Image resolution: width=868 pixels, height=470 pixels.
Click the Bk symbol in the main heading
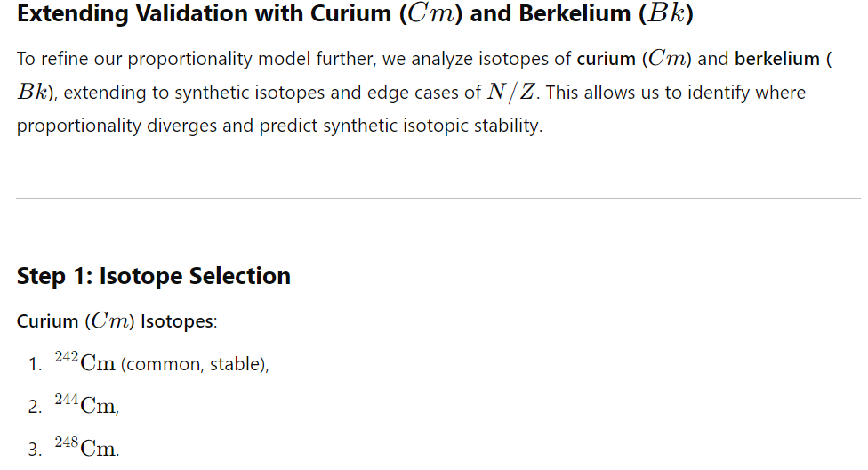pyautogui.click(x=666, y=13)
